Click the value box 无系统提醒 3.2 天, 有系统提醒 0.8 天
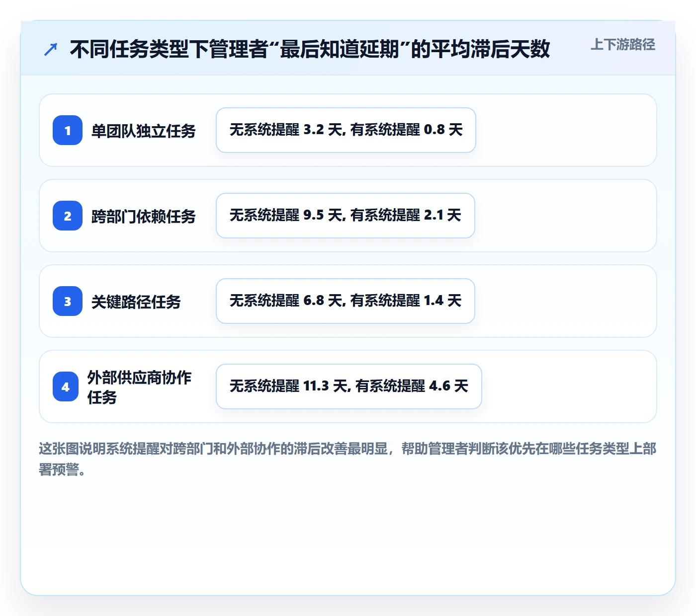 pos(346,130)
